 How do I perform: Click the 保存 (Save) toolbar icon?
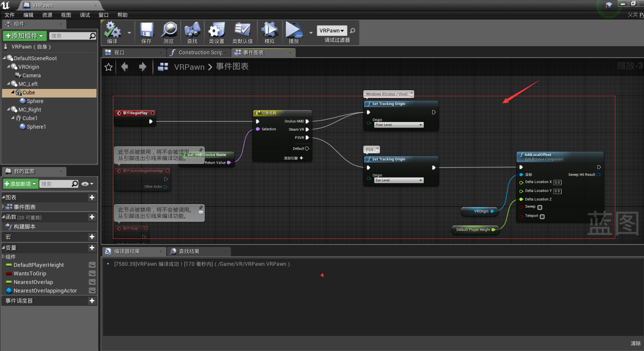(147, 31)
